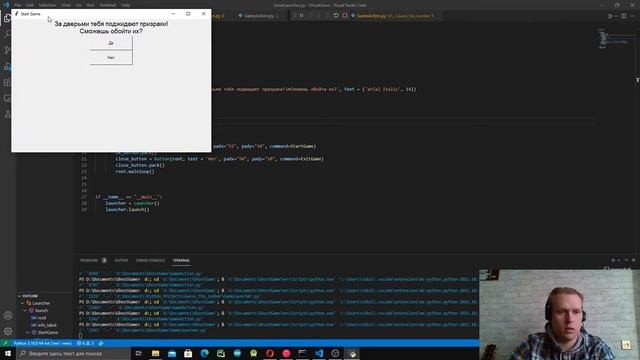Screen dimensions: 640x360
Task: Click the code minimap
Action: (x=613, y=39)
